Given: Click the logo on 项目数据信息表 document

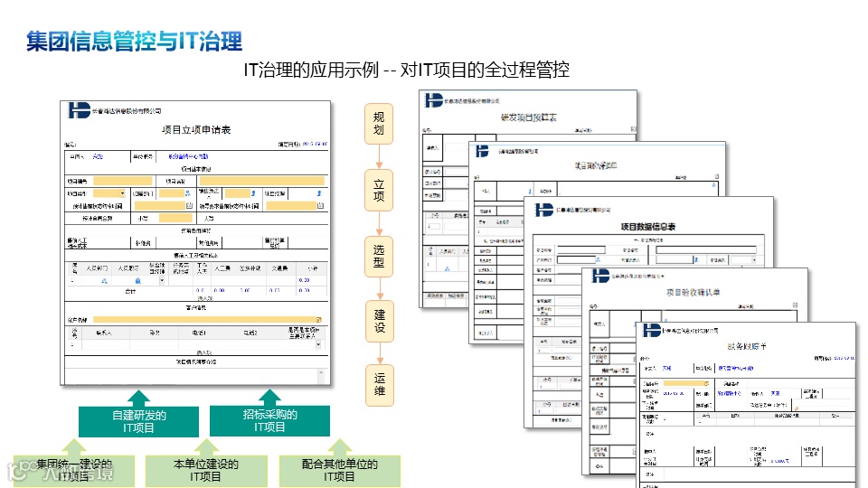Looking at the screenshot, I should pos(543,210).
